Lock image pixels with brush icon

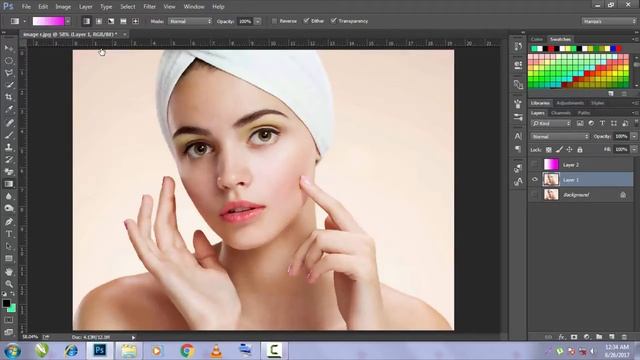coord(559,150)
